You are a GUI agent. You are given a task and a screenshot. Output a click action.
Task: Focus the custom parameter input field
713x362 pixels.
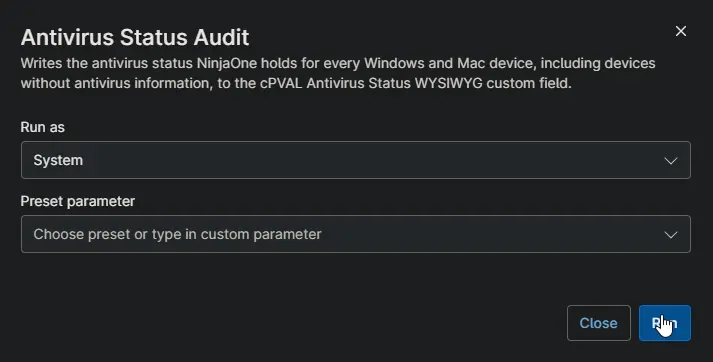356,234
